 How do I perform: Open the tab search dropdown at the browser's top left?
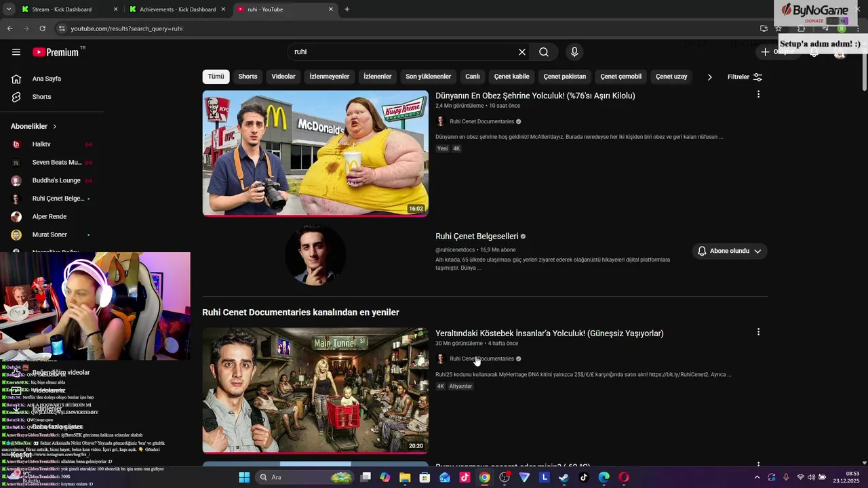click(9, 9)
